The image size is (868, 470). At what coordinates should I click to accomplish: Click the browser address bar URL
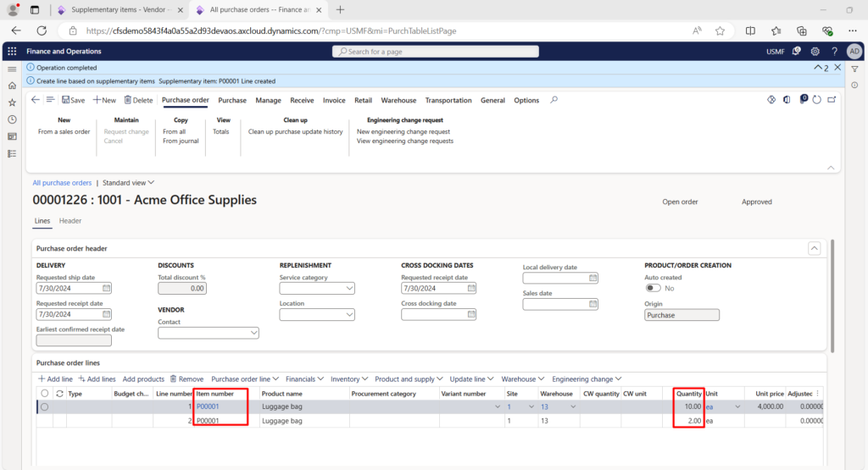(271, 31)
